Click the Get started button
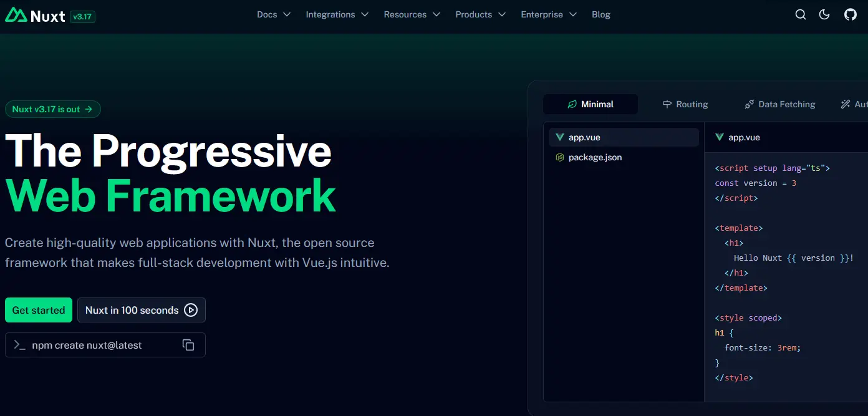 [39, 310]
